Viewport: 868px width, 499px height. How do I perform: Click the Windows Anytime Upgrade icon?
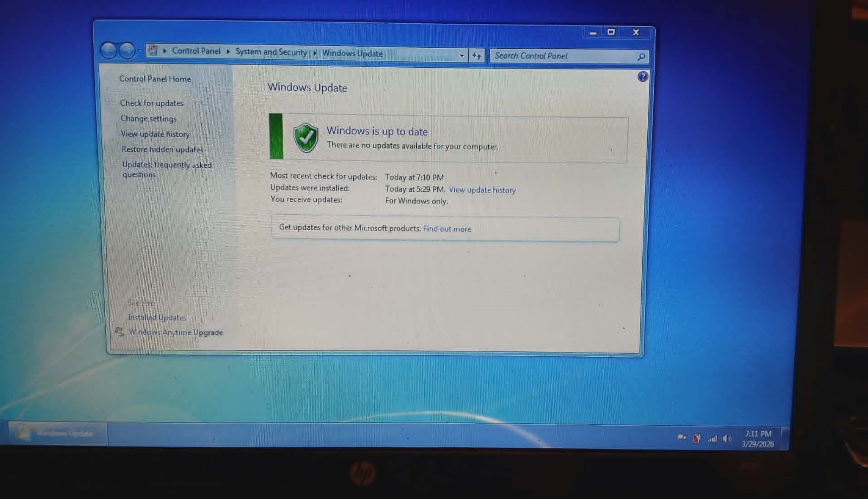tap(119, 331)
